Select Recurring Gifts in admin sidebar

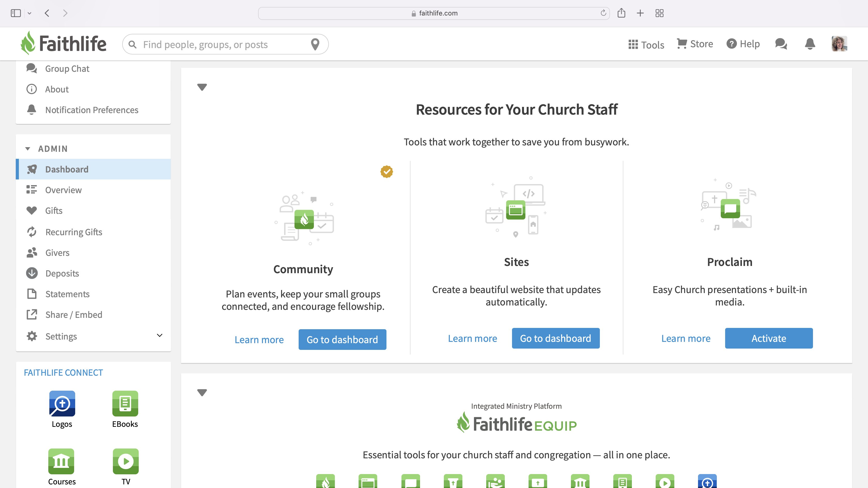(x=73, y=232)
